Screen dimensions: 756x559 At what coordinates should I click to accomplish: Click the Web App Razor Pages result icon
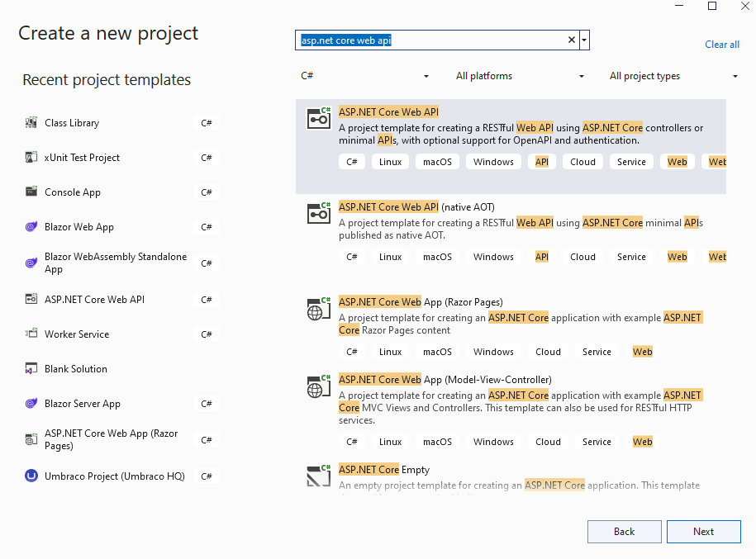[319, 309]
